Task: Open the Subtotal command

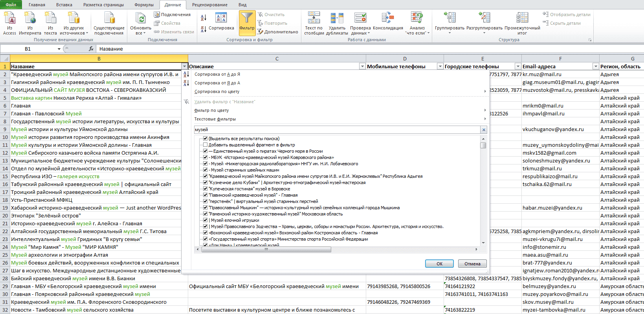Action: click(522, 23)
